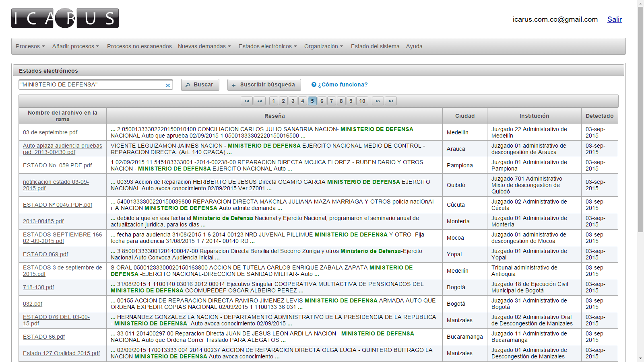The height and width of the screenshot is (362, 644).
Task: Open ESTADOS 3 de septiembre de 2015.pdf
Action: point(62,271)
